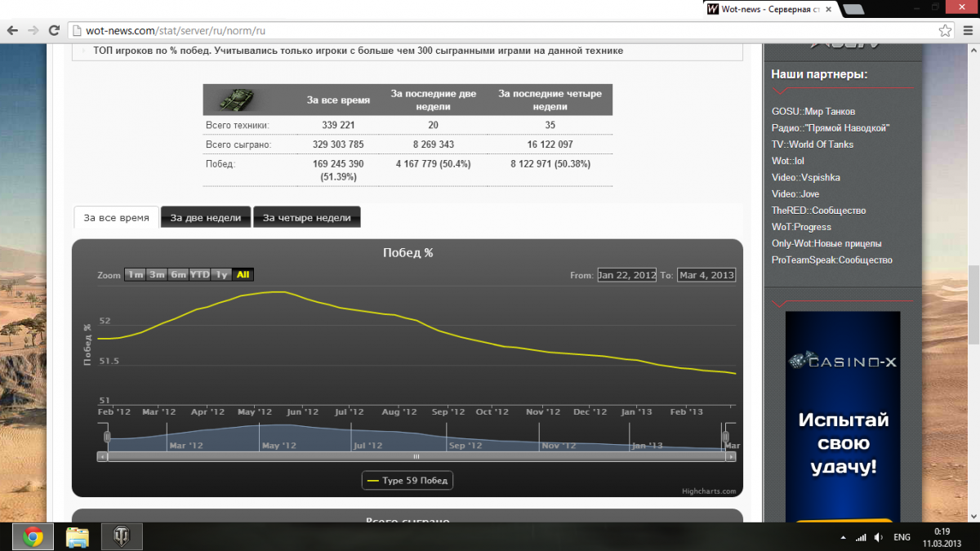This screenshot has height=551, width=980.
Task: Click the volume speaker tray icon
Action: (x=878, y=538)
